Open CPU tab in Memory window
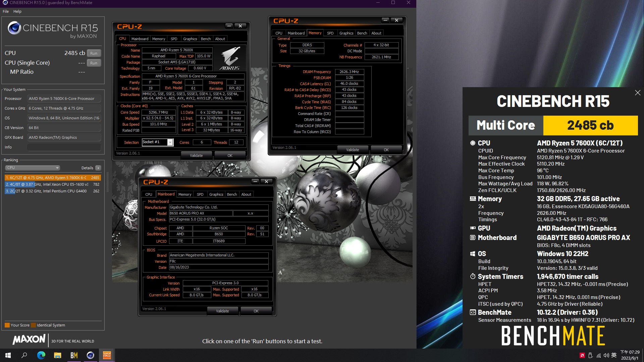This screenshot has width=644, height=362. (x=279, y=33)
